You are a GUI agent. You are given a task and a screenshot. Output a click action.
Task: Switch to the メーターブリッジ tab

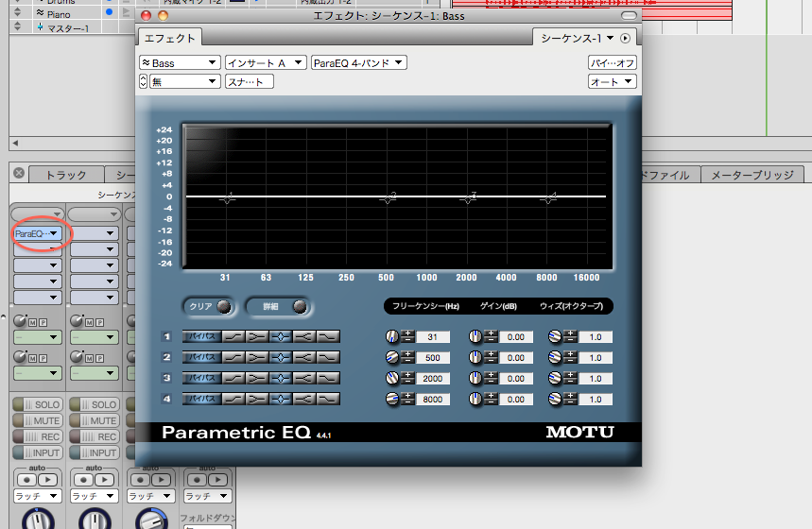click(x=752, y=175)
